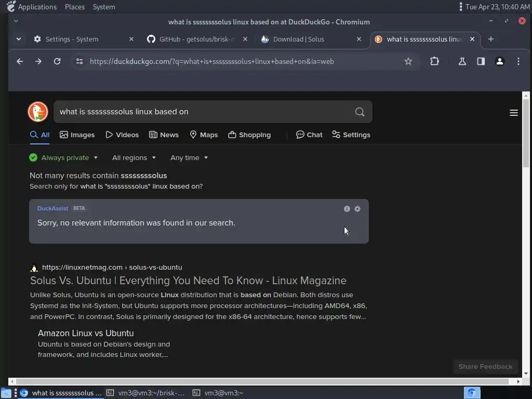Close the Settings - System tab
This screenshot has height=399, width=532.
click(x=131, y=39)
